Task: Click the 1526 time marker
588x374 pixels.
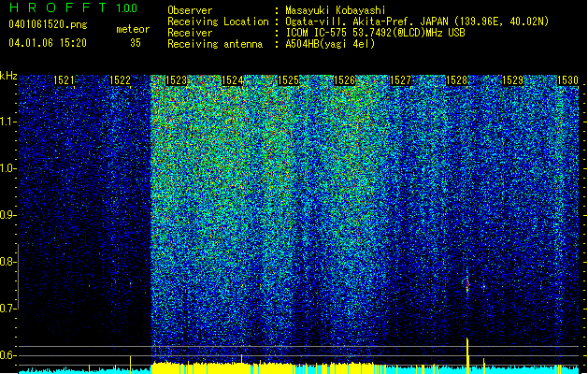Action: [344, 80]
